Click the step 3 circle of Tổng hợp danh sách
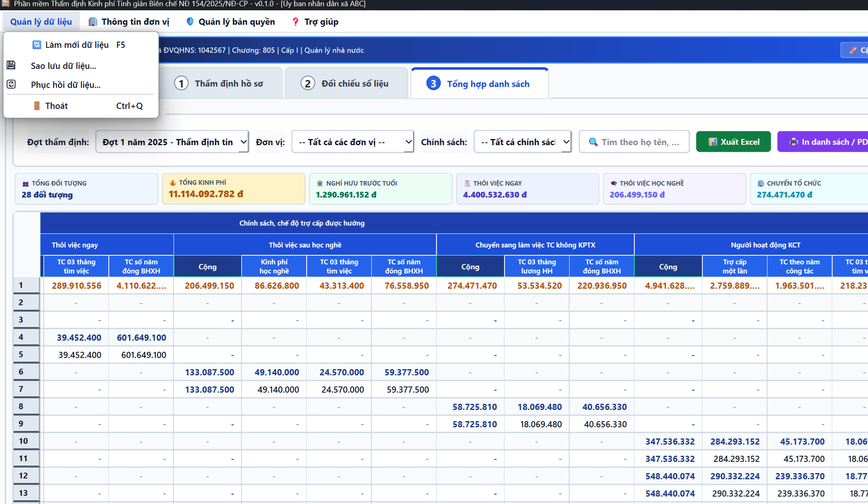 [x=433, y=84]
